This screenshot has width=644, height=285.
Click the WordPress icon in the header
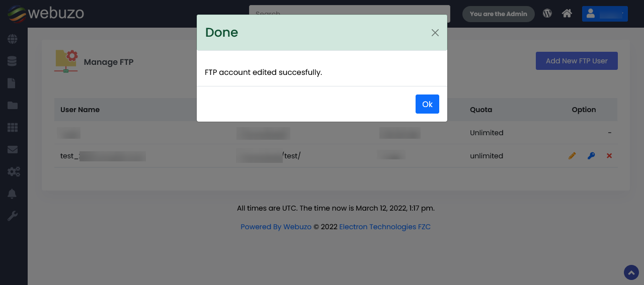pos(547,14)
